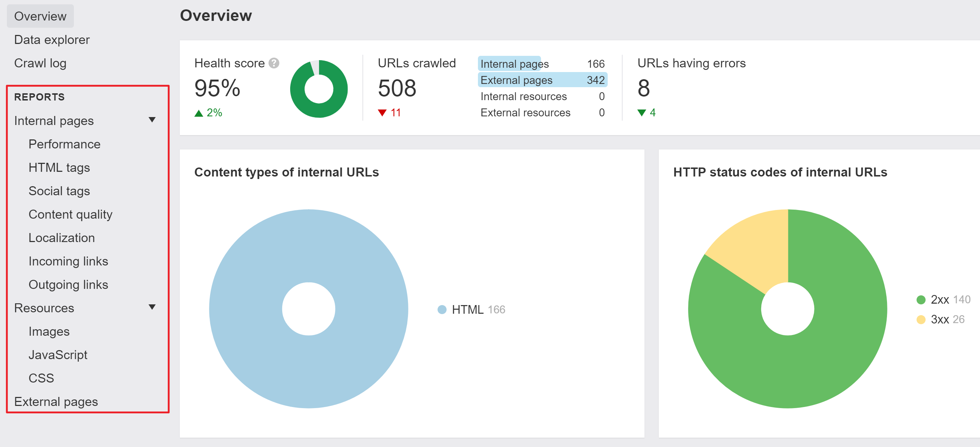Select the External pages row under URLs crawled
This screenshot has width=980, height=447.
pos(542,80)
